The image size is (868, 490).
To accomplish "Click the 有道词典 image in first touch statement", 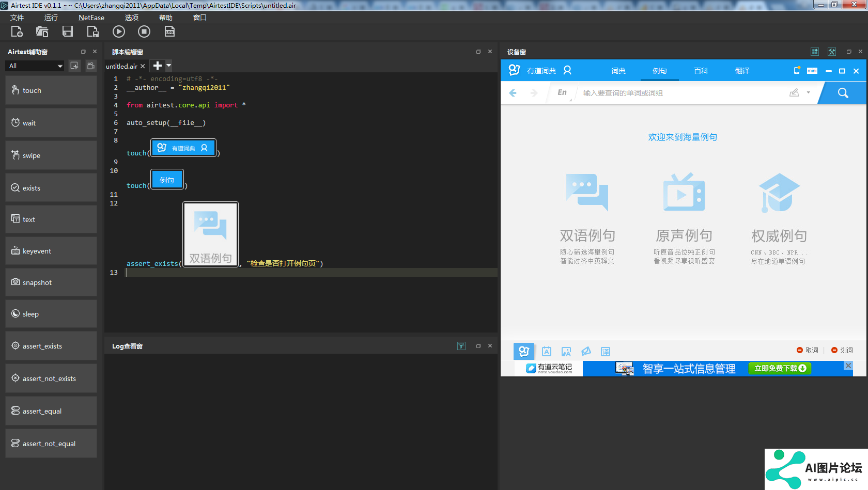I will point(183,148).
